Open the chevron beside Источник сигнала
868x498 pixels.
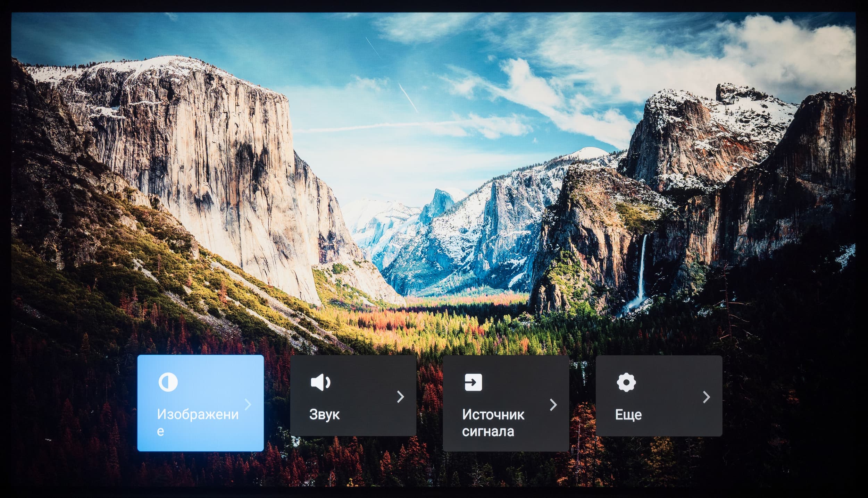(x=553, y=405)
